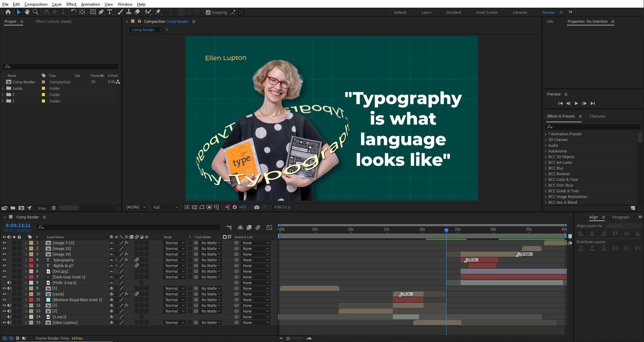Expand the Solids folder in Project
644x342 pixels.
pos(3,88)
